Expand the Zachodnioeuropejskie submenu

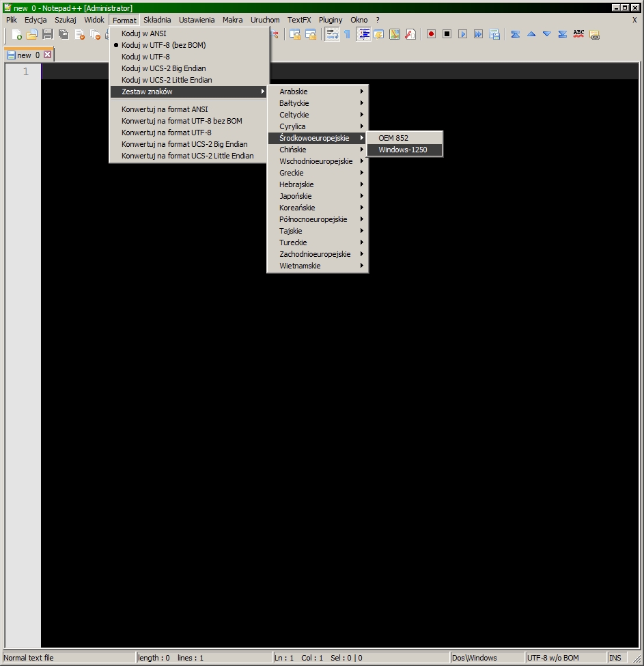tap(318, 254)
